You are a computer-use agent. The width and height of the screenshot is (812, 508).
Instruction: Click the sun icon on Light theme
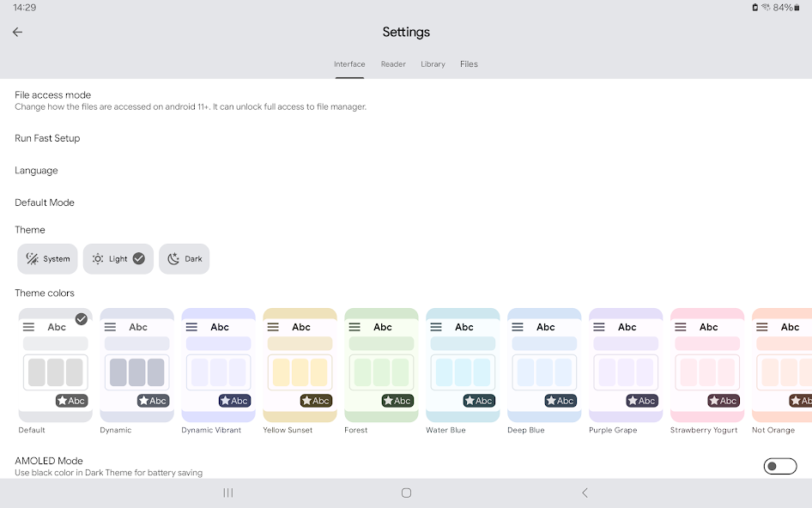click(x=97, y=258)
